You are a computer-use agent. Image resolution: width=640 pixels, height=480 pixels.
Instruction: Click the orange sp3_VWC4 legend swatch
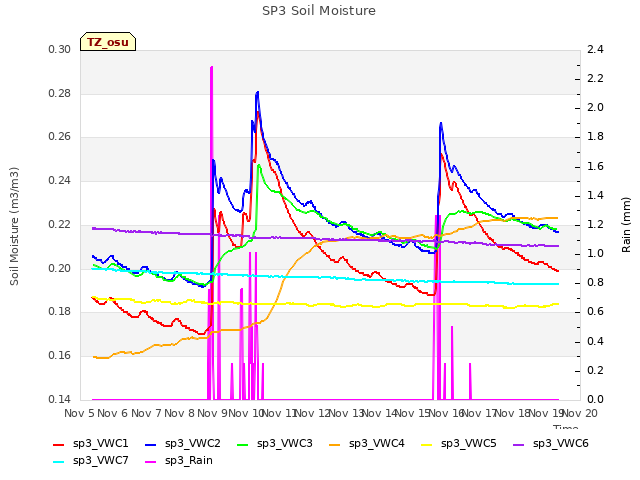pos(335,445)
